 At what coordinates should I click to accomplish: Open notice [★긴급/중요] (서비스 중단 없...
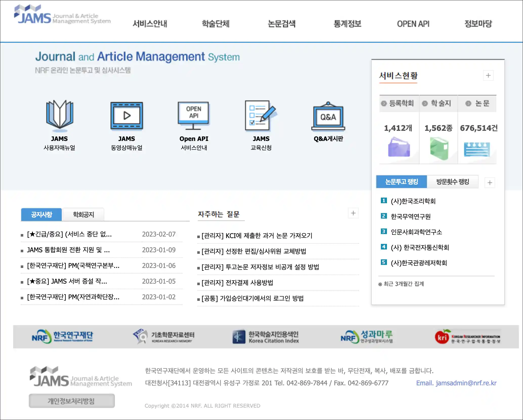pos(69,234)
